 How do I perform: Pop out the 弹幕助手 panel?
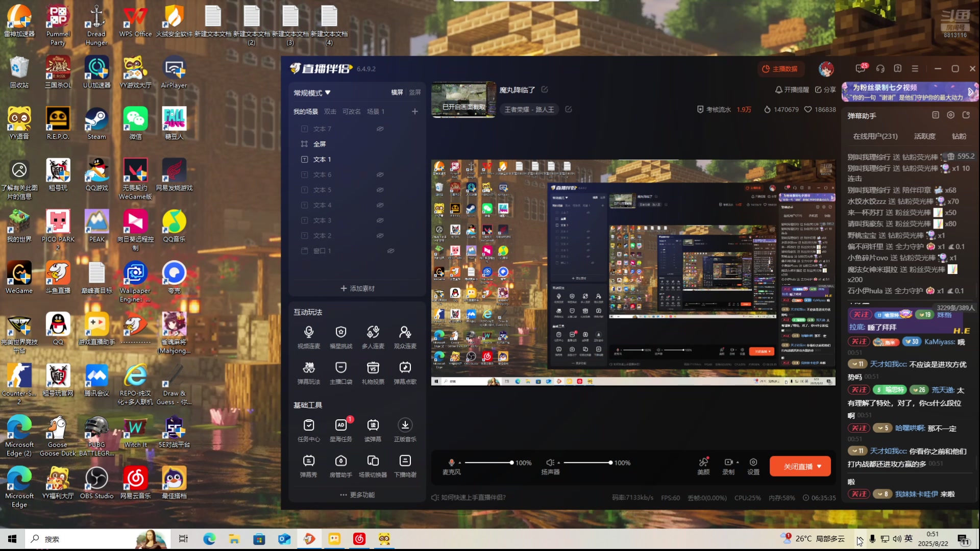pos(966,115)
